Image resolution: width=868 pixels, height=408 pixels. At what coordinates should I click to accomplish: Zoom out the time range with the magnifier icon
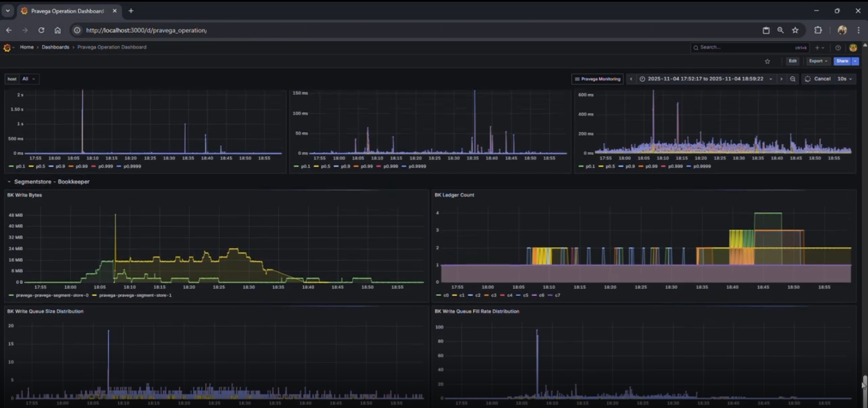coord(794,79)
